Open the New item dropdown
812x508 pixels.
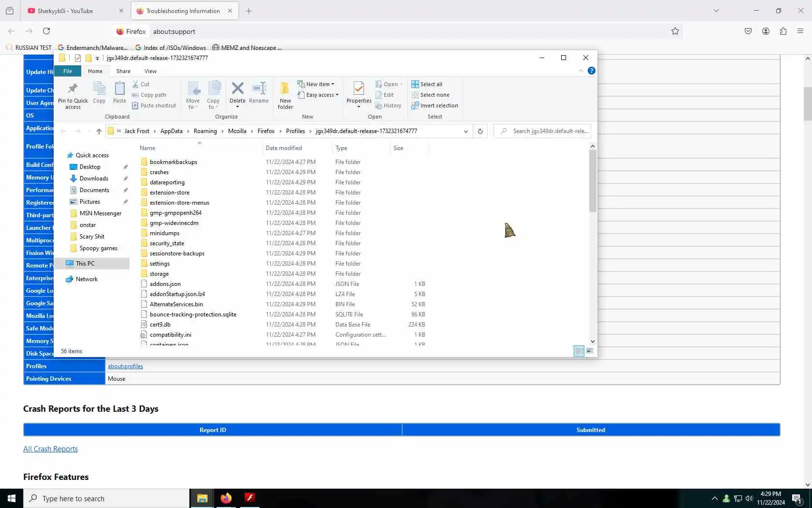coord(316,84)
